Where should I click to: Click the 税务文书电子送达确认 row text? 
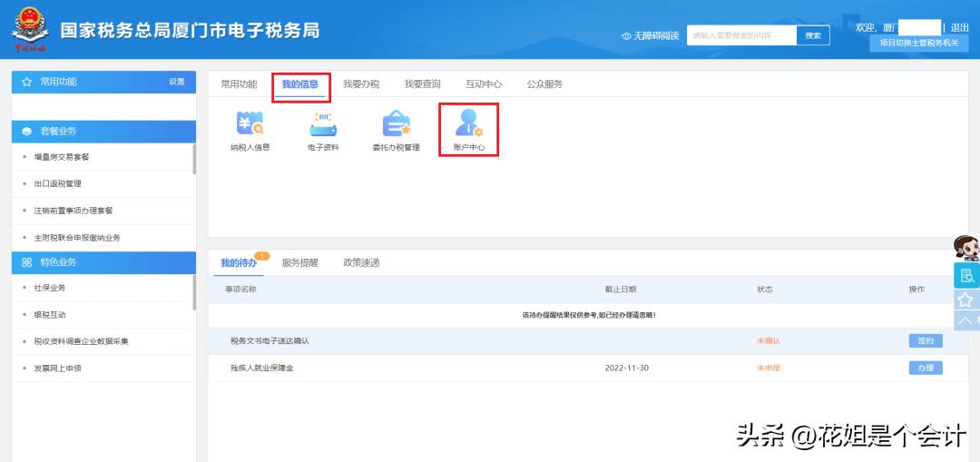pos(270,340)
